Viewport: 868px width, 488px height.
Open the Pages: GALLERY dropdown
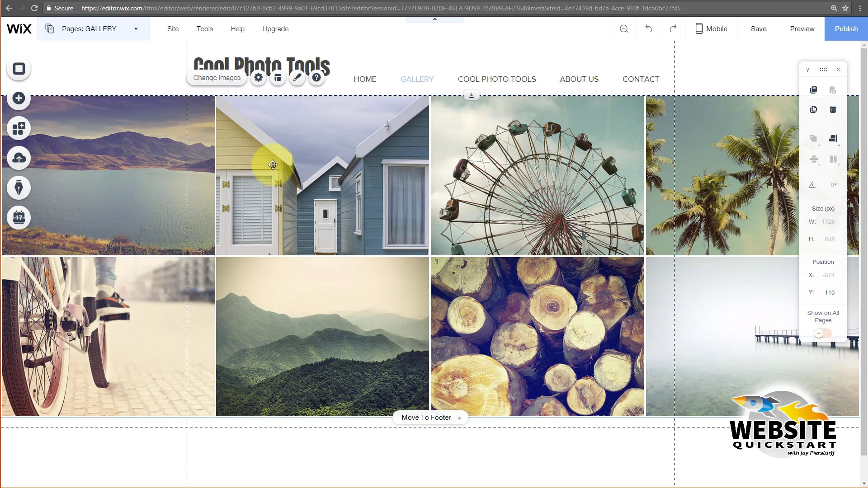(93, 28)
